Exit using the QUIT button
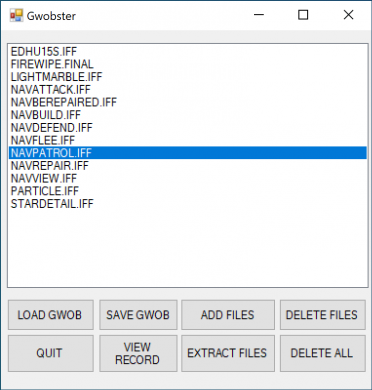Viewport: 372px width, 390px height. [51, 353]
